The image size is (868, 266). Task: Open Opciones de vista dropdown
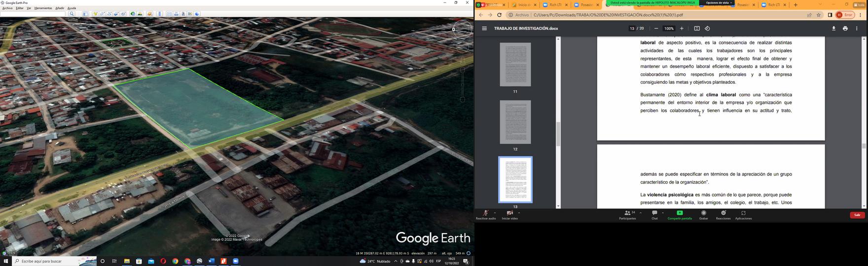[x=719, y=2]
